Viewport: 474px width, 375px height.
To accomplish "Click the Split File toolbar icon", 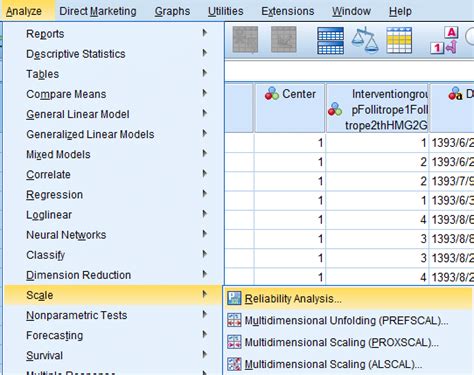I will tap(330, 40).
